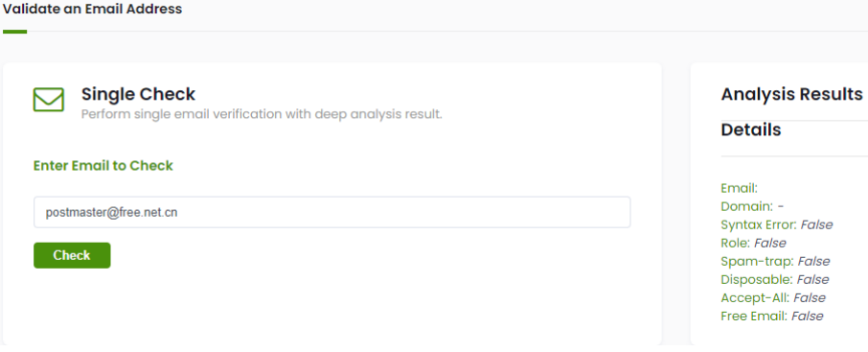The width and height of the screenshot is (868, 352).
Task: Select the Single Check heading
Action: [x=138, y=94]
